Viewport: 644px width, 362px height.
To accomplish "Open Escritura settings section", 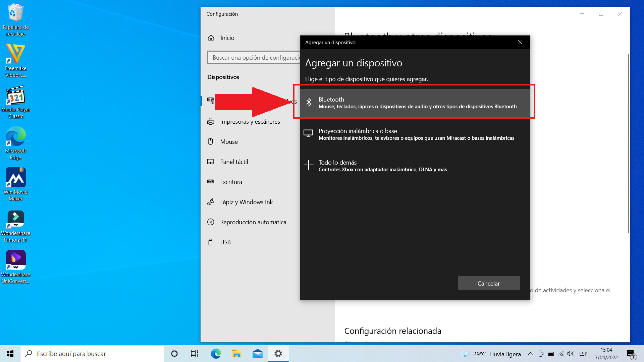I will click(231, 182).
